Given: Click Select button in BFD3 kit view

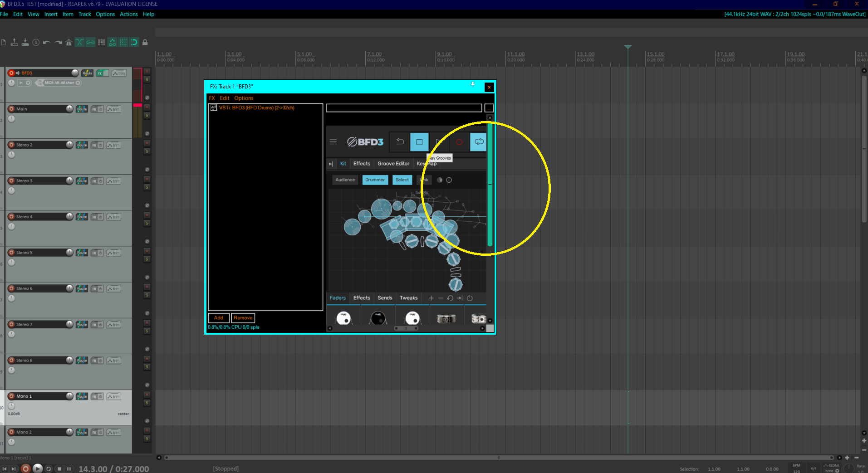Looking at the screenshot, I should (x=402, y=180).
